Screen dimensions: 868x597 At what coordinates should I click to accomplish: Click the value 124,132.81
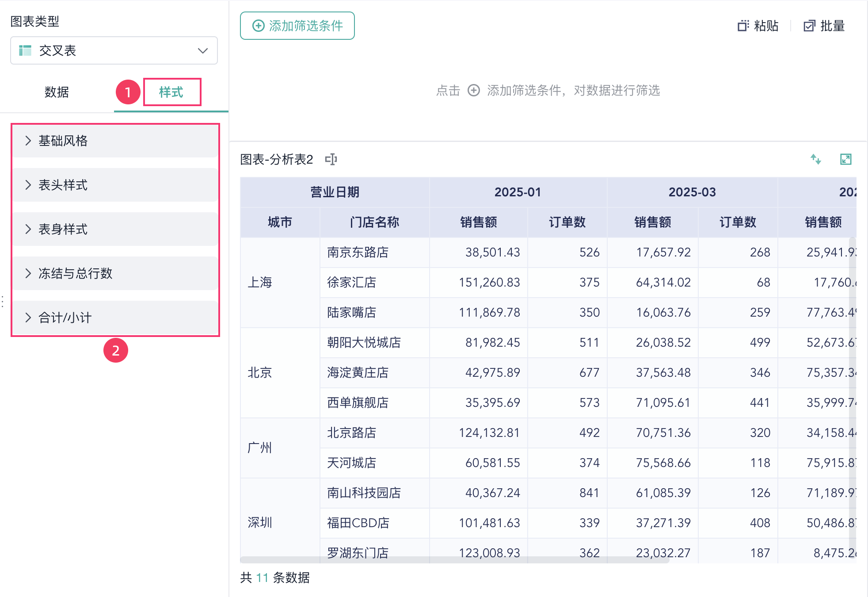[x=489, y=432]
